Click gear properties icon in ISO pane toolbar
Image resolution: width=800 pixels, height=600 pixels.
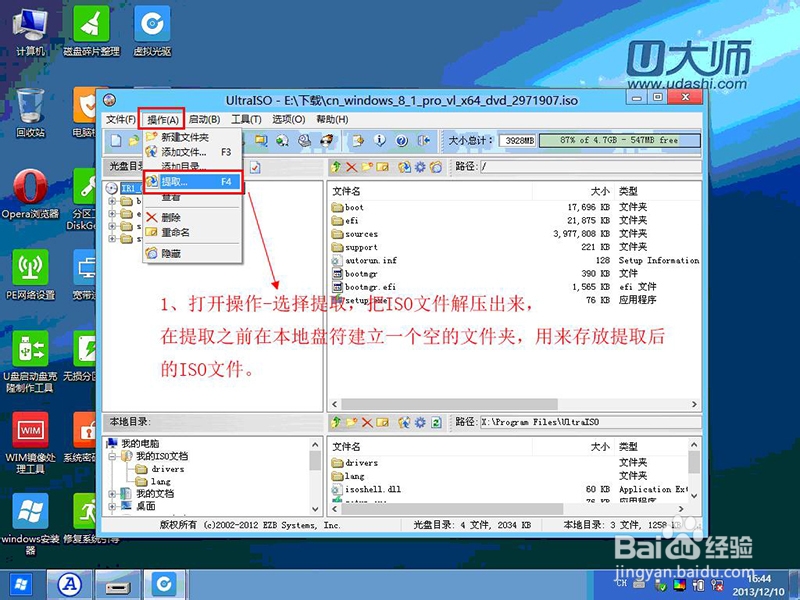click(x=420, y=167)
